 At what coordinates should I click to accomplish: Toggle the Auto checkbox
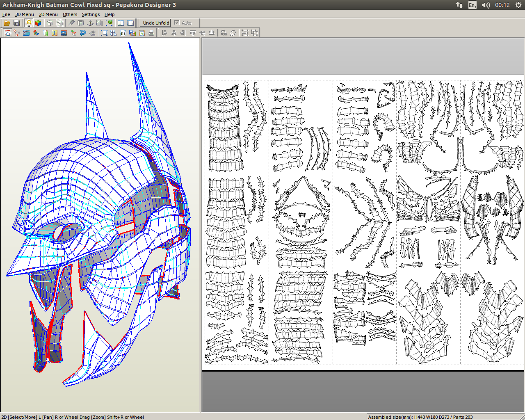pos(177,23)
